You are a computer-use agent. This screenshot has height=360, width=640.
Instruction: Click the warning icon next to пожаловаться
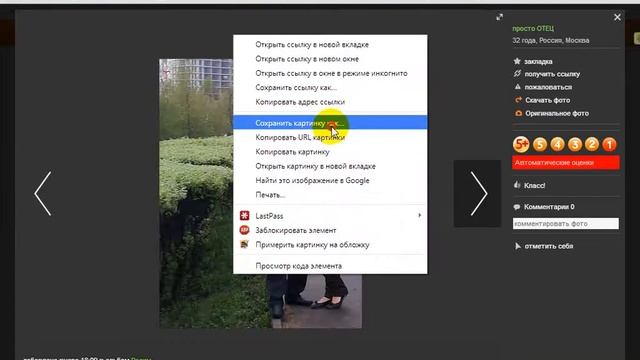(518, 87)
